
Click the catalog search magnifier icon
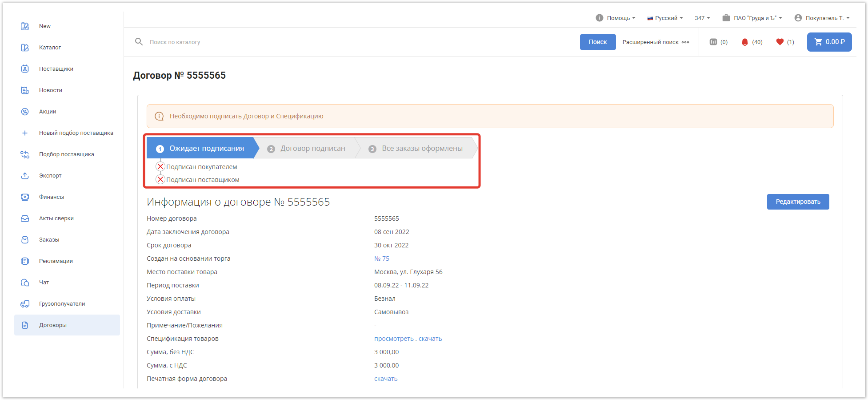139,42
